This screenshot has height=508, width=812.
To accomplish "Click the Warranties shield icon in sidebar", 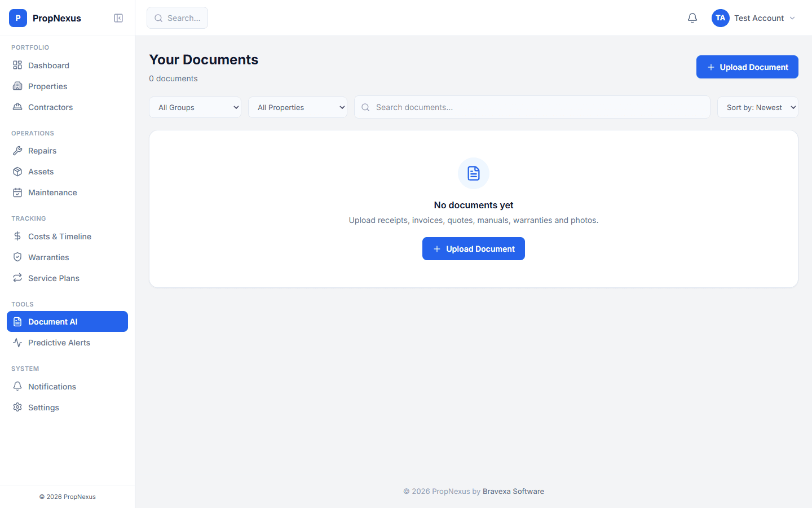I will point(17,257).
